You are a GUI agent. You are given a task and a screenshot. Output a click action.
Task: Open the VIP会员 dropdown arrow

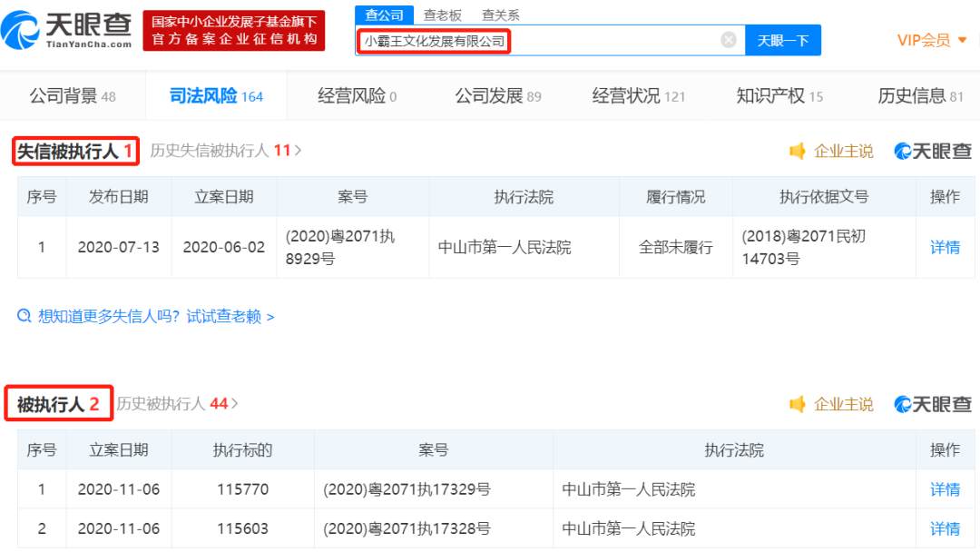point(963,40)
